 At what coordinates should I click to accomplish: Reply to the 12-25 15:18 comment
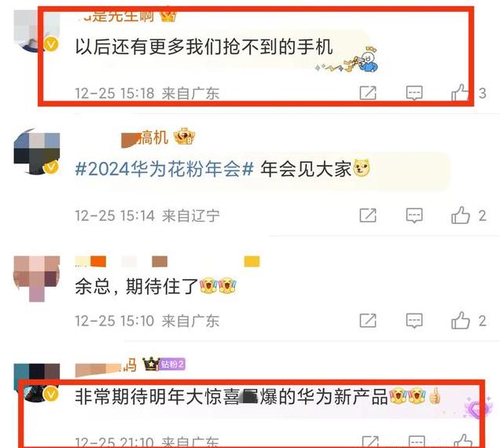414,93
